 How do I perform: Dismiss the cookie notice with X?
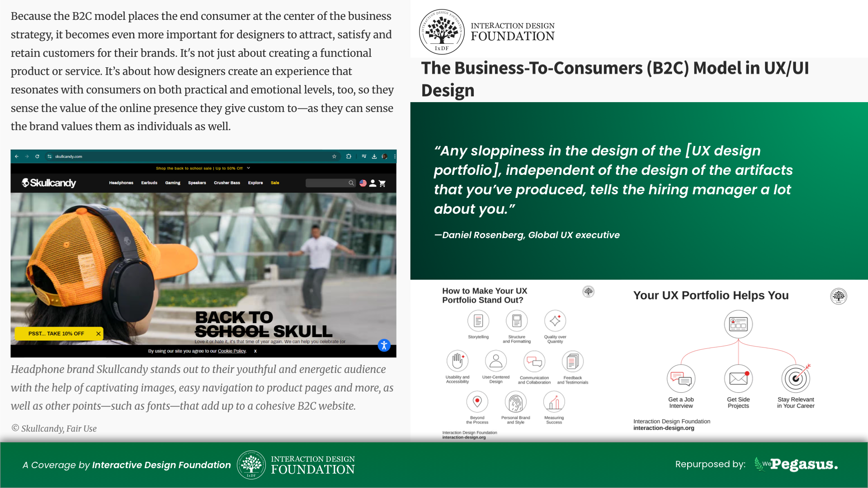255,351
